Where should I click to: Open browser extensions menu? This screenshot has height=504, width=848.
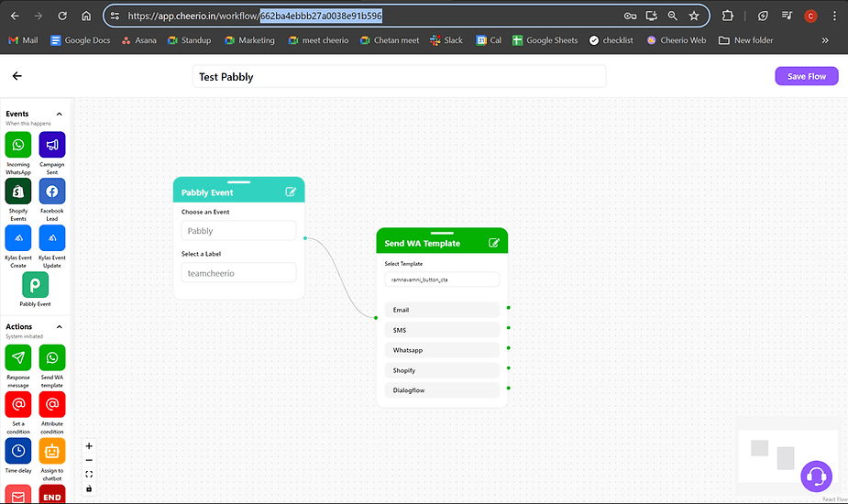(727, 16)
